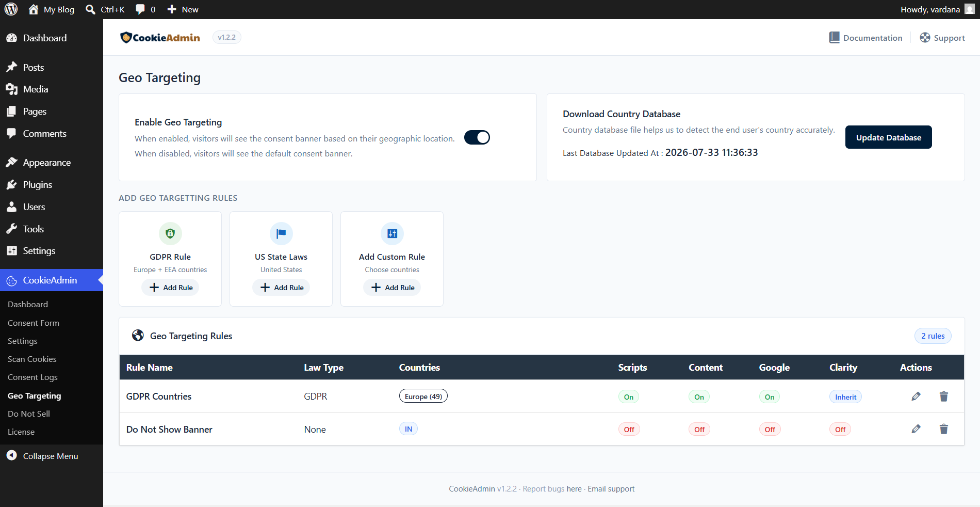Click the Do Not Show Banner rule name
The width and height of the screenshot is (980, 507).
click(169, 430)
